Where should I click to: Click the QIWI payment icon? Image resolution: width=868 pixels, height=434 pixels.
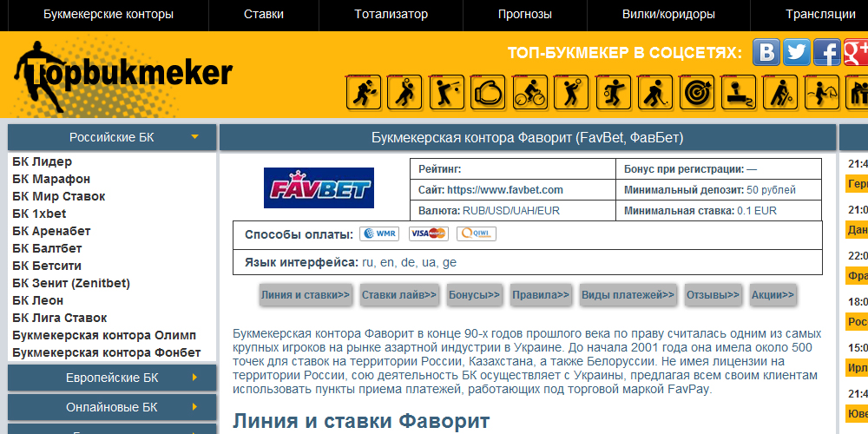tap(477, 233)
